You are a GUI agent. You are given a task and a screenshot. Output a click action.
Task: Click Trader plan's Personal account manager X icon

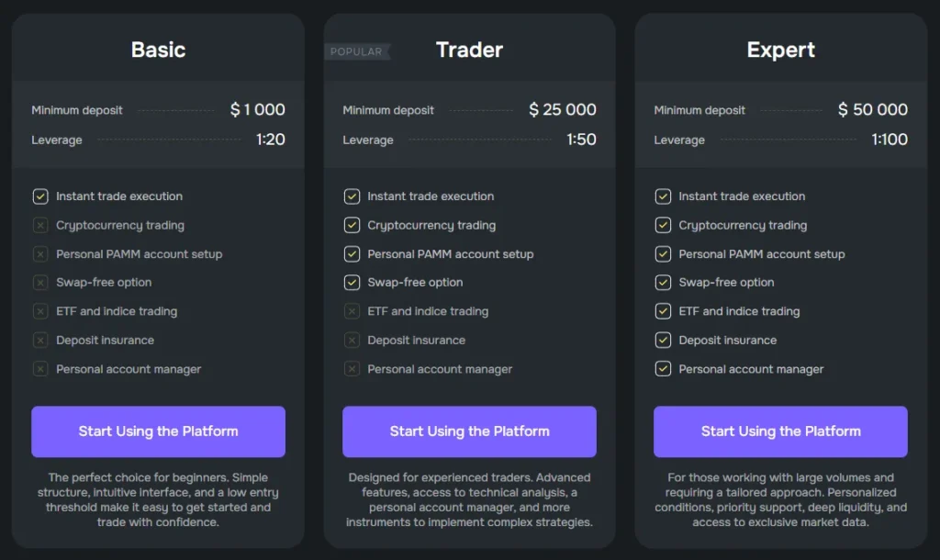[x=352, y=369]
